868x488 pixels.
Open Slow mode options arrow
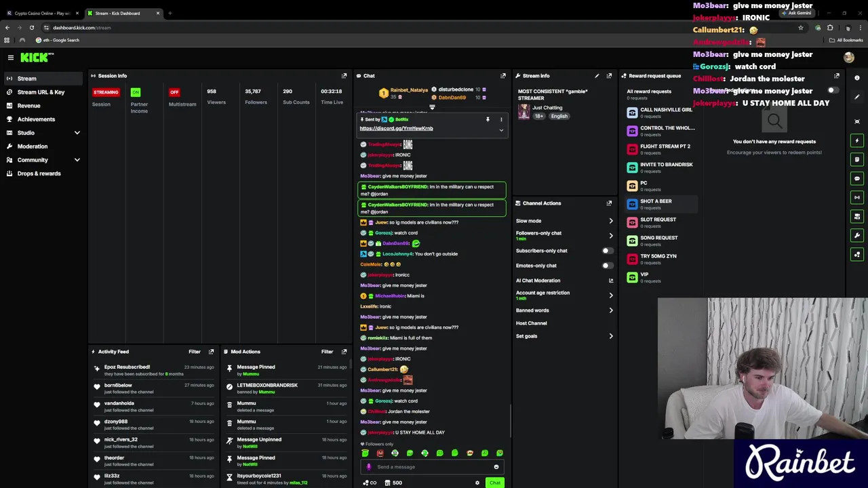click(610, 221)
